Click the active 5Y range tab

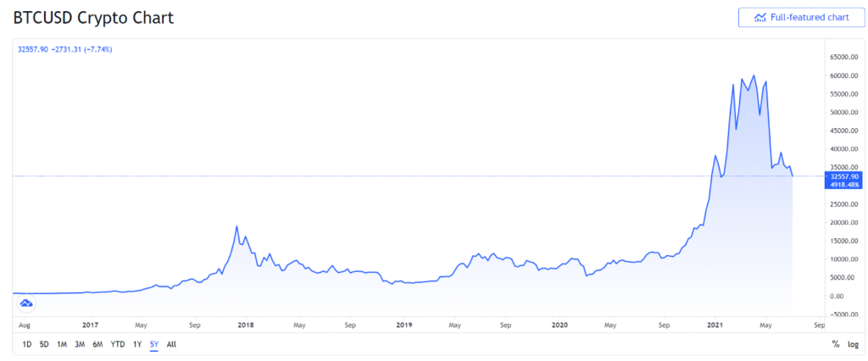pyautogui.click(x=153, y=344)
